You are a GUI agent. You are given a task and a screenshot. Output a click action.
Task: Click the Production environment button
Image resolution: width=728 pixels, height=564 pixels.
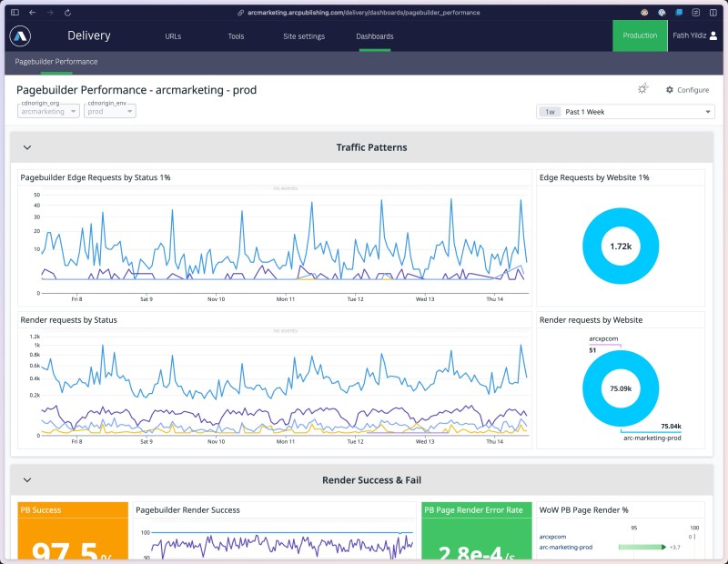pyautogui.click(x=640, y=35)
